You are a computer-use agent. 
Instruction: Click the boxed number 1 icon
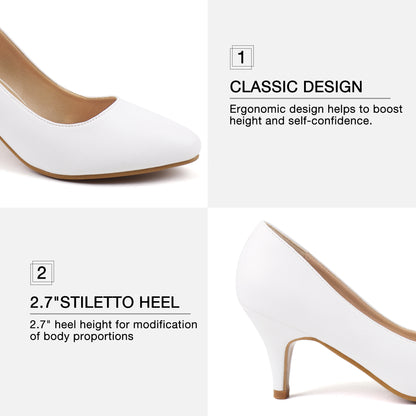pos(242,57)
